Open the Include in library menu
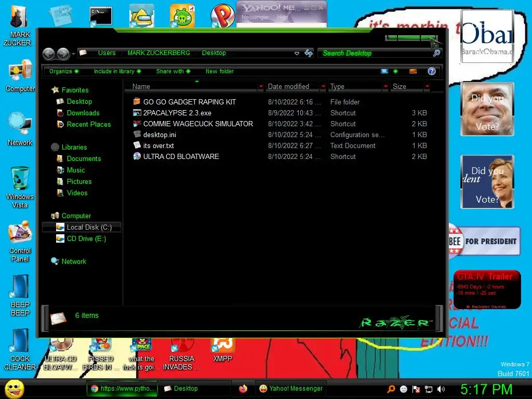This screenshot has width=532, height=399. 117,71
